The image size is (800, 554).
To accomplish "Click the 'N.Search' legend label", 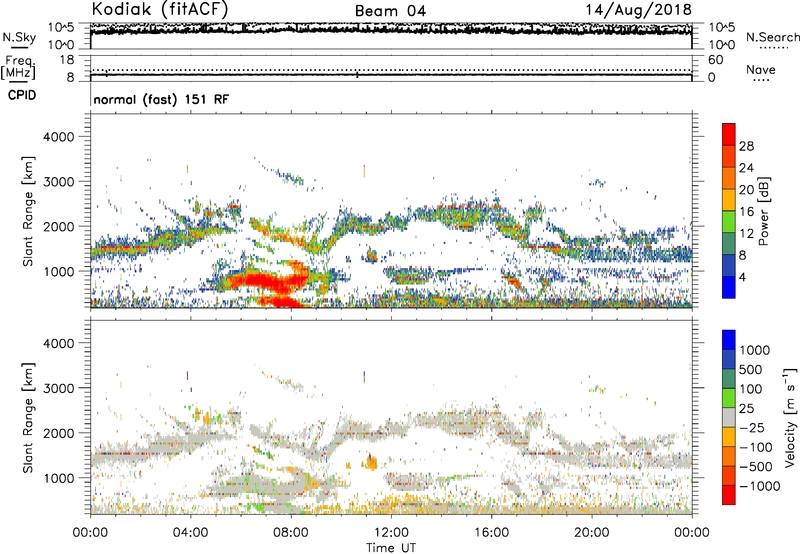I will pos(772,37).
